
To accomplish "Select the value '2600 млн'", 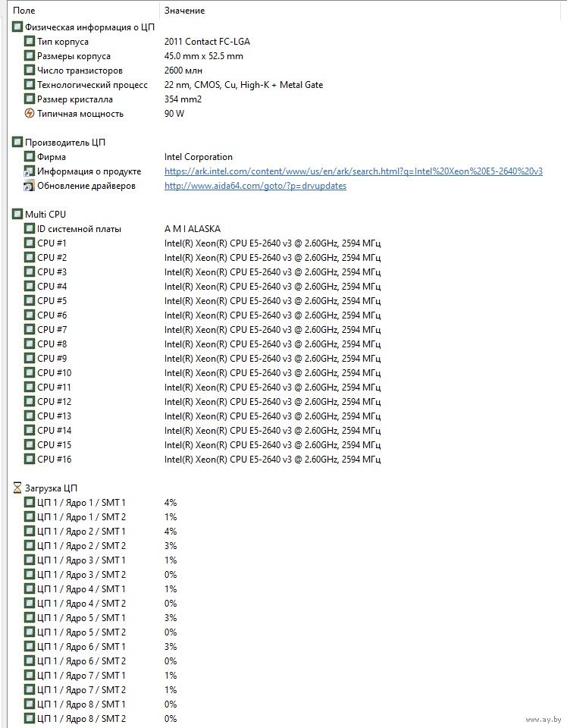I will 183,70.
